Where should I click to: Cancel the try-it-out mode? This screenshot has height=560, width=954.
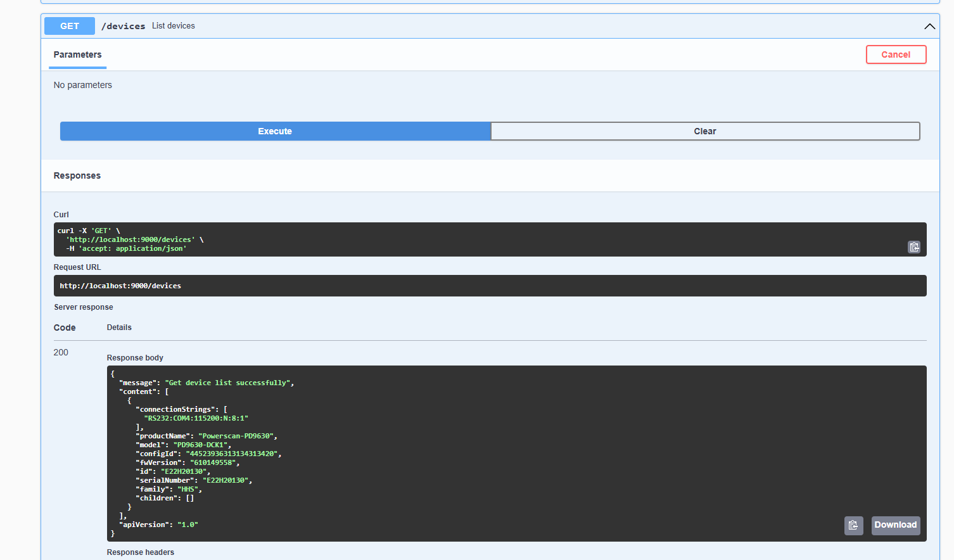tap(896, 54)
